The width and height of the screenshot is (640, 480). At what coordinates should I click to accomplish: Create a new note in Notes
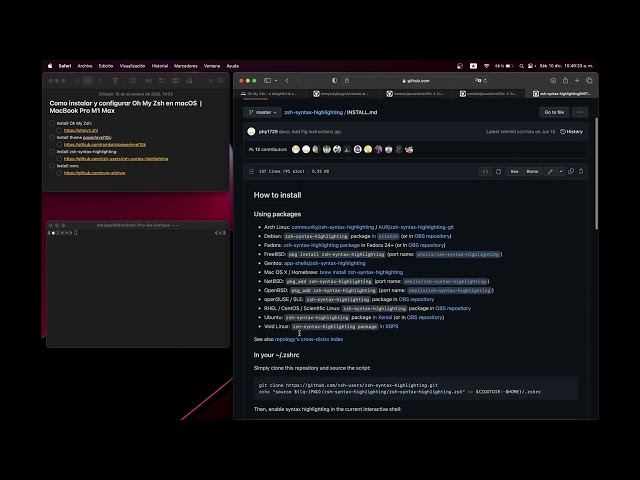[133, 80]
